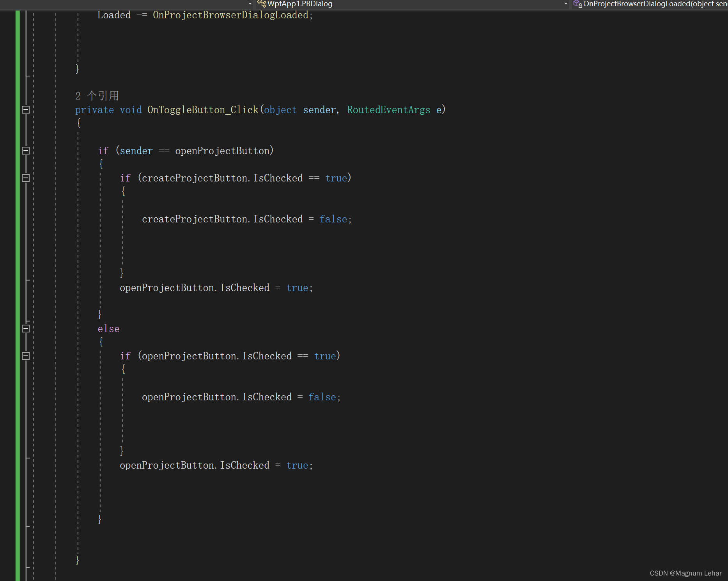Collapse the else block
The height and width of the screenshot is (581, 728).
pos(26,329)
